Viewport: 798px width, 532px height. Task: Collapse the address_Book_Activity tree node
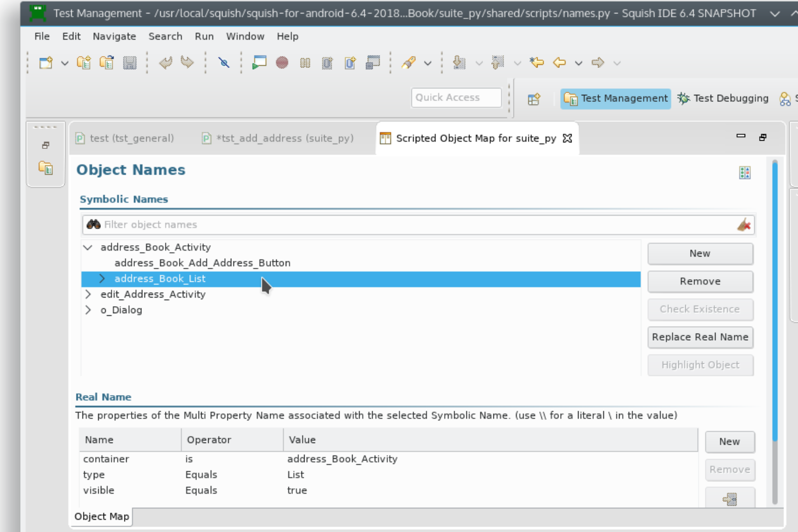tap(88, 247)
